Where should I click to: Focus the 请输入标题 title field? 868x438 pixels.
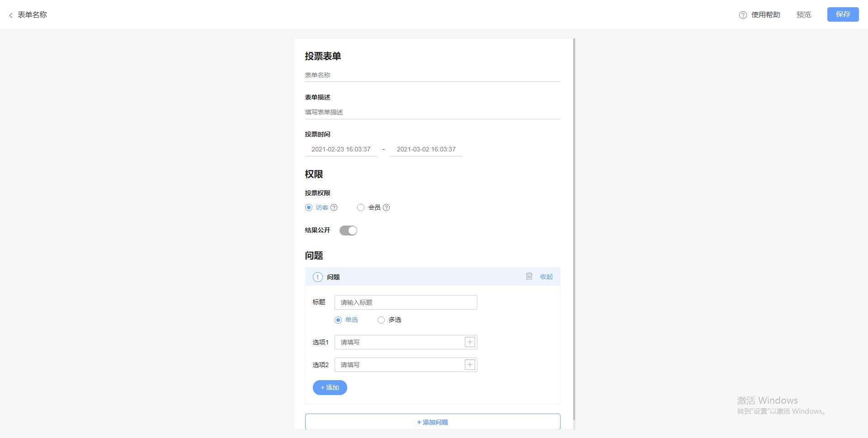click(x=406, y=302)
